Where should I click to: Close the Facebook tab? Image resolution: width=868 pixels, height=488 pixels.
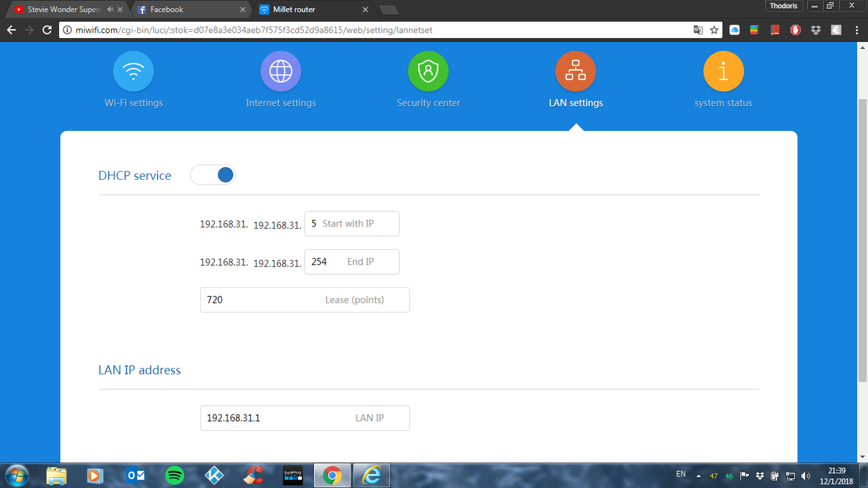(243, 10)
